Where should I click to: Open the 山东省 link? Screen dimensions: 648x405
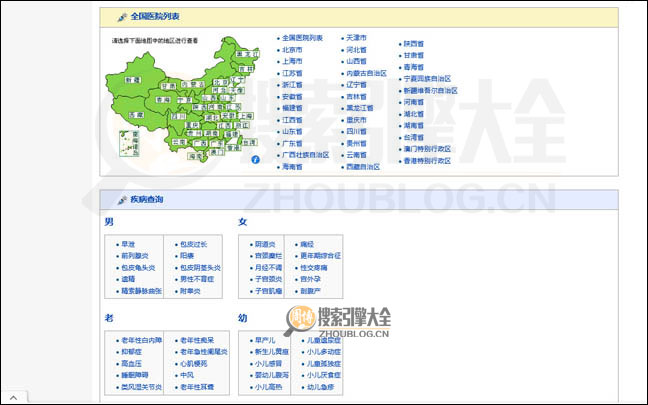click(x=292, y=131)
